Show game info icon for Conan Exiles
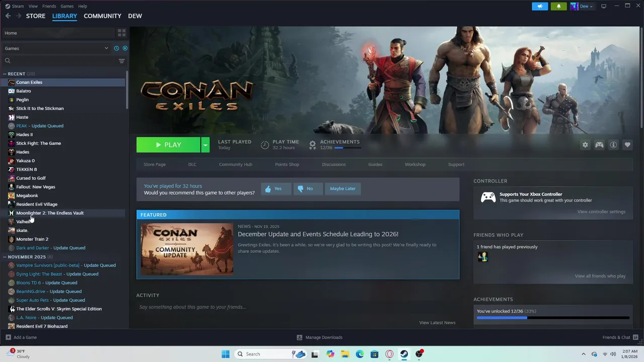The height and width of the screenshot is (362, 644). click(613, 145)
